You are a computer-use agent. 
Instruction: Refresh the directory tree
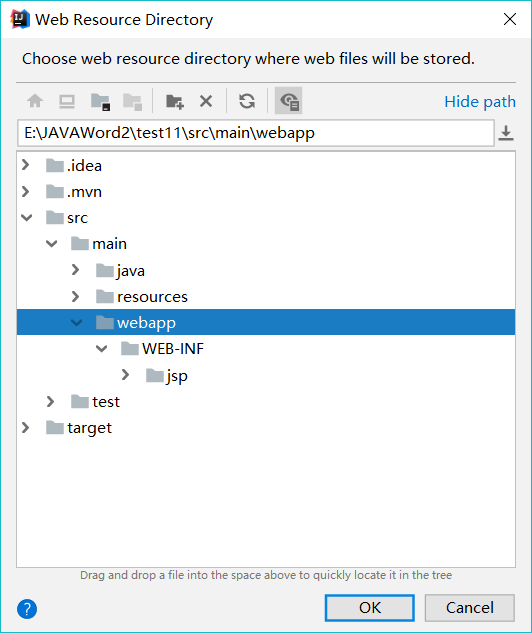tap(247, 101)
